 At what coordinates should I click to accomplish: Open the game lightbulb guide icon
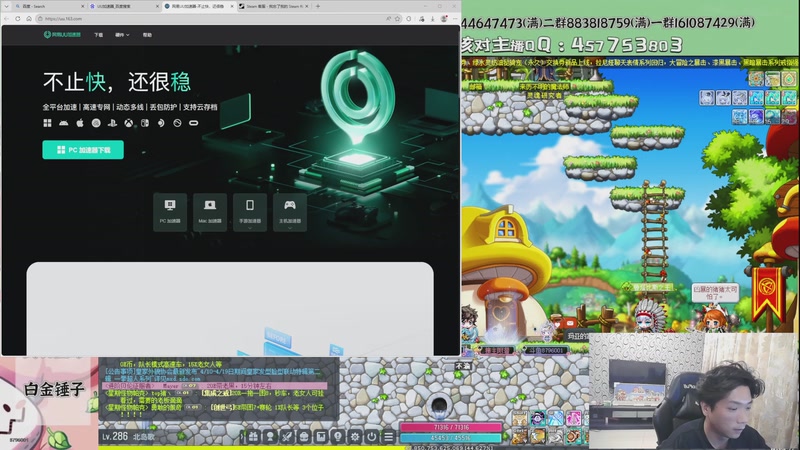click(338, 437)
